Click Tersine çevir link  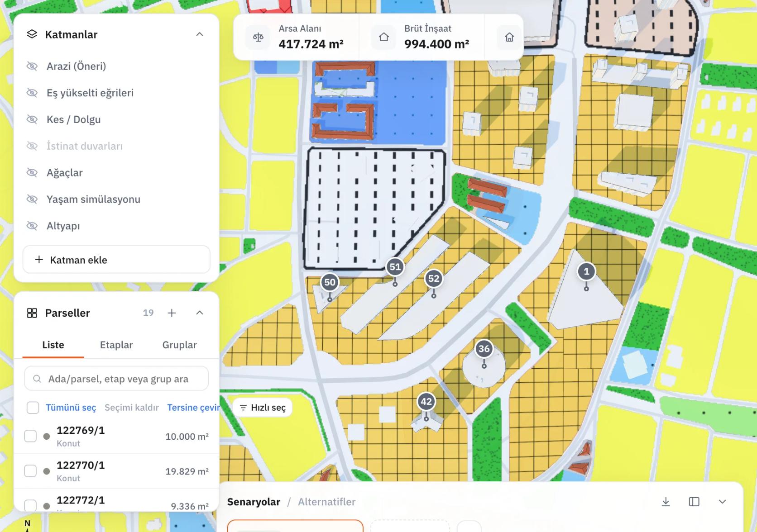pyautogui.click(x=193, y=408)
